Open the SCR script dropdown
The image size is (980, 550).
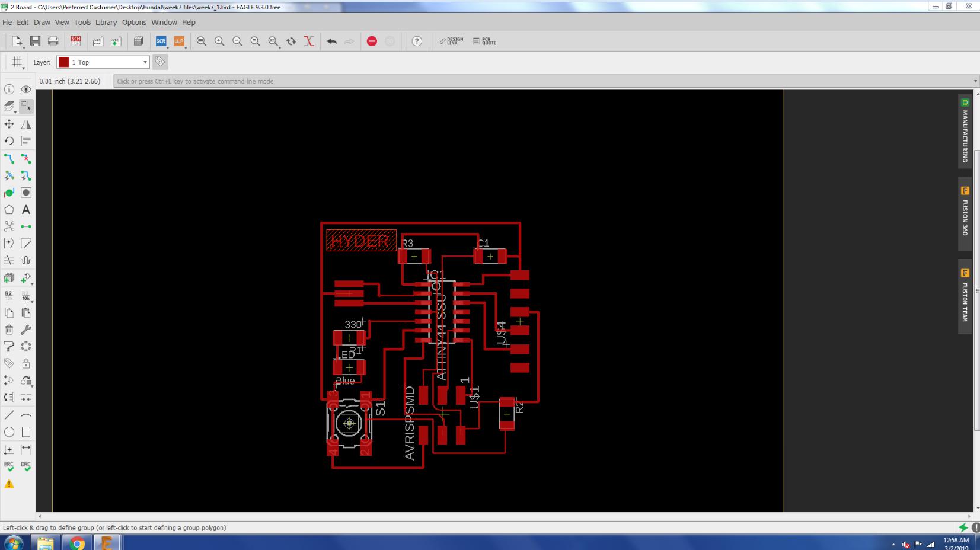pyautogui.click(x=168, y=47)
